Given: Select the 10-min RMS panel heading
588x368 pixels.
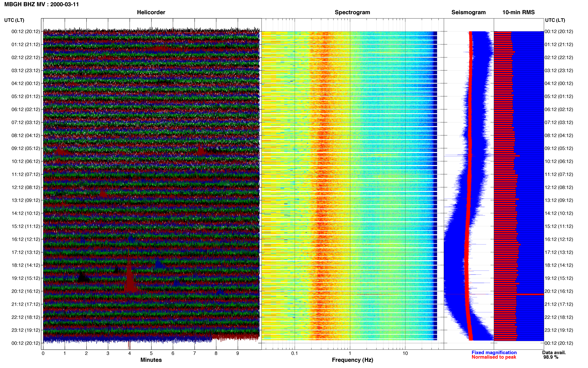Looking at the screenshot, I should 518,12.
